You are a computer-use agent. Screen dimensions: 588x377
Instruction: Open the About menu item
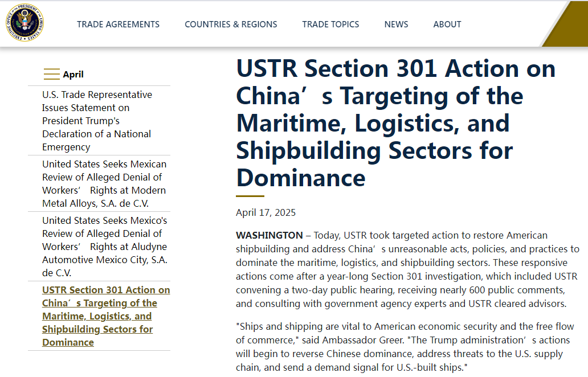(447, 24)
